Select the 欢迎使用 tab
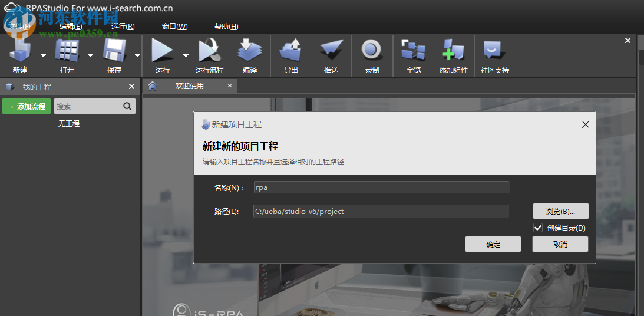This screenshot has width=644, height=316. 189,86
